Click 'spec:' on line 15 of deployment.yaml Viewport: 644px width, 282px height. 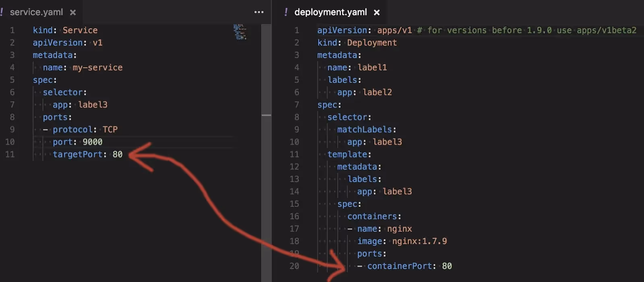click(349, 204)
